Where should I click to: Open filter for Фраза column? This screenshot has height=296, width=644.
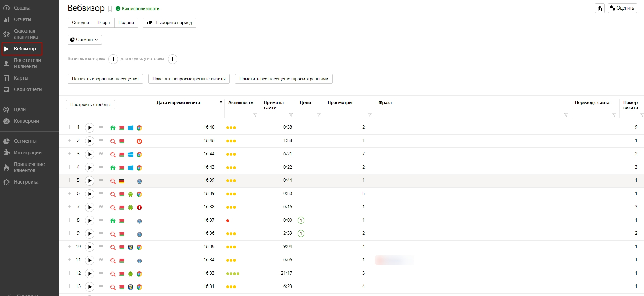566,115
